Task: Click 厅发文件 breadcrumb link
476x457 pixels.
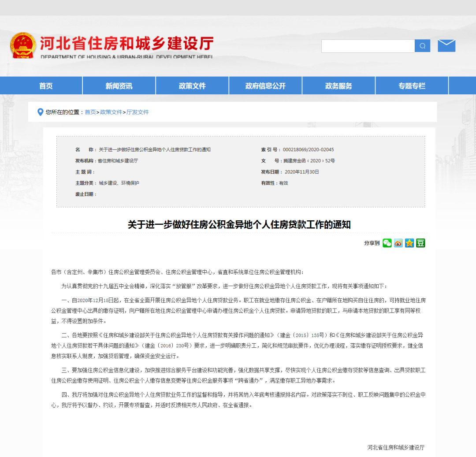Action: point(138,112)
